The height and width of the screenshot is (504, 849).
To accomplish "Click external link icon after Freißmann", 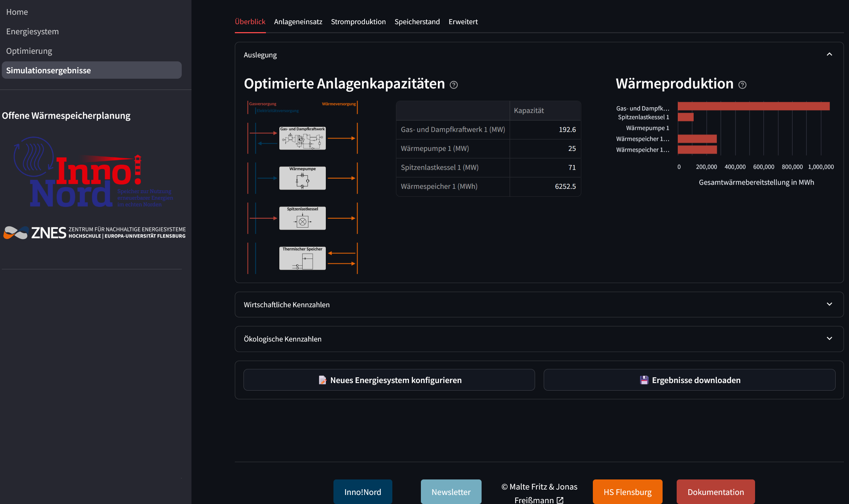I will coord(560,500).
